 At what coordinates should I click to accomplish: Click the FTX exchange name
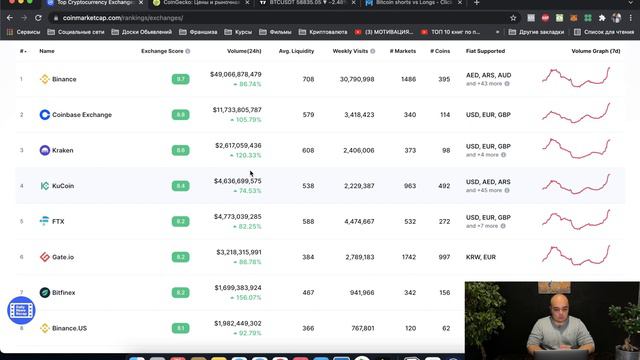point(58,222)
